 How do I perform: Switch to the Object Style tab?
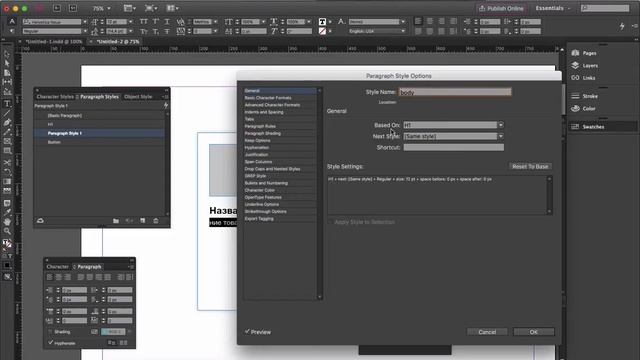tap(138, 97)
